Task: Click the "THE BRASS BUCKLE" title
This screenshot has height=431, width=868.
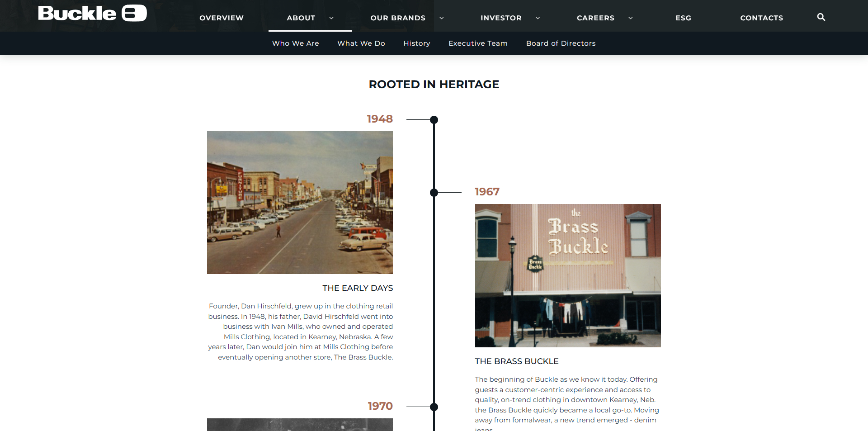Action: pos(517,361)
